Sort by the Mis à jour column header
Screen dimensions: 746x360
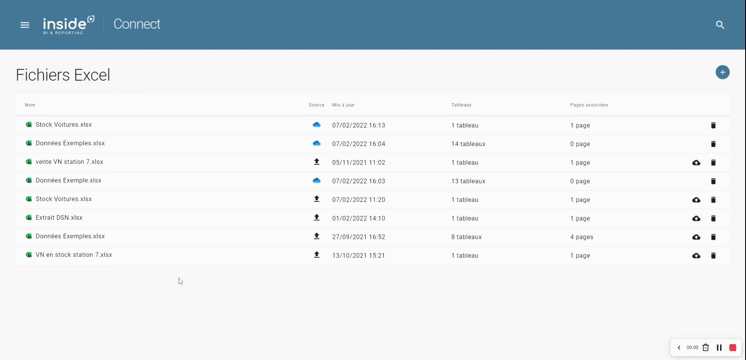point(343,105)
